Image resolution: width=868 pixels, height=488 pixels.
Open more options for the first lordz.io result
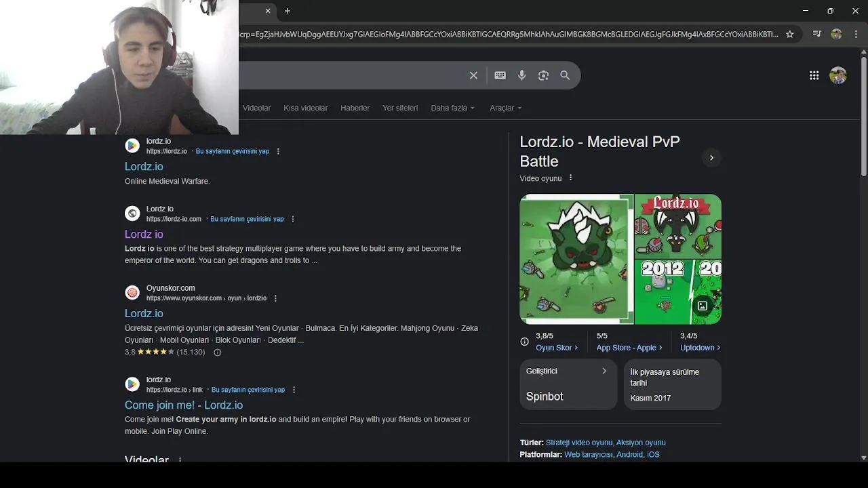[x=278, y=151]
